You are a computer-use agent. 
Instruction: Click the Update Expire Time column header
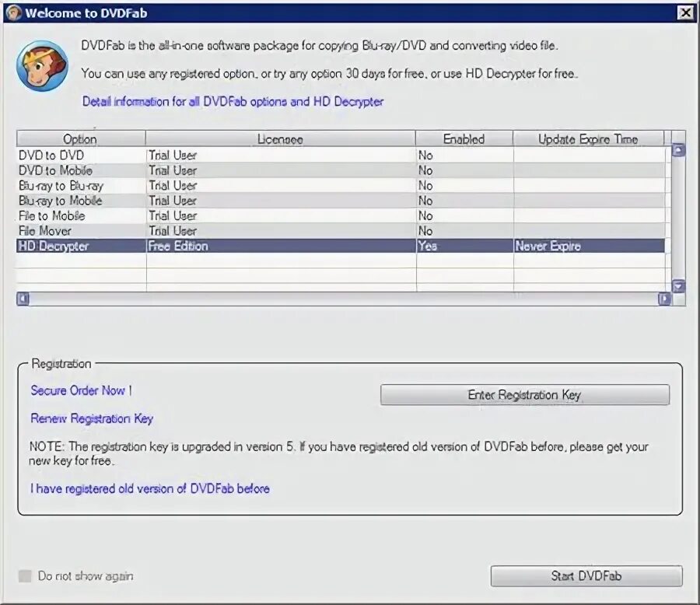[589, 139]
